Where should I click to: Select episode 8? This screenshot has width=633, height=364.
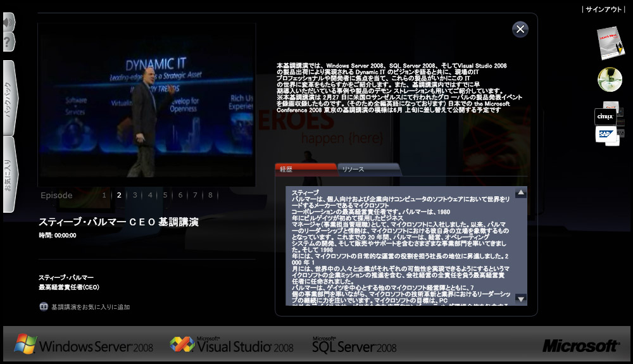tap(210, 195)
